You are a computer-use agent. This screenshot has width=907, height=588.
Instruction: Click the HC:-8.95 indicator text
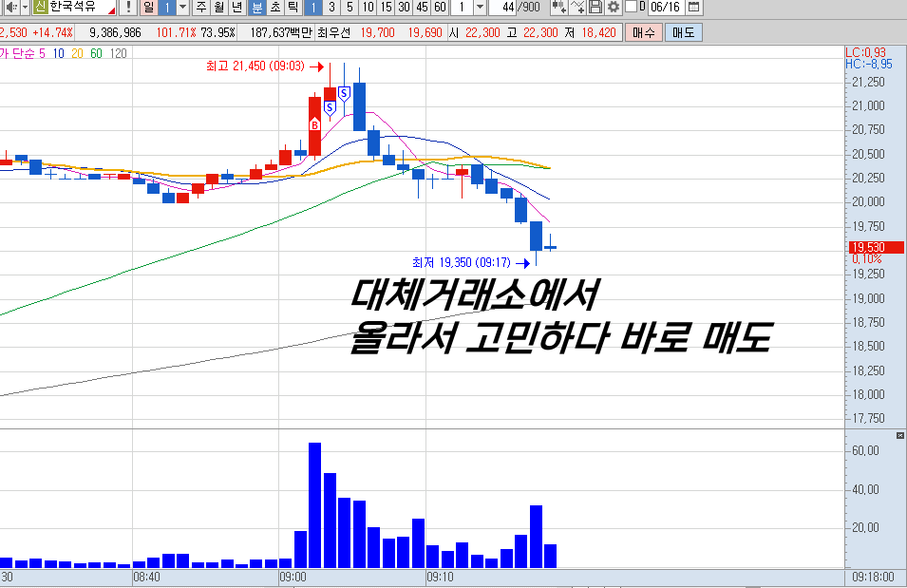(869, 65)
